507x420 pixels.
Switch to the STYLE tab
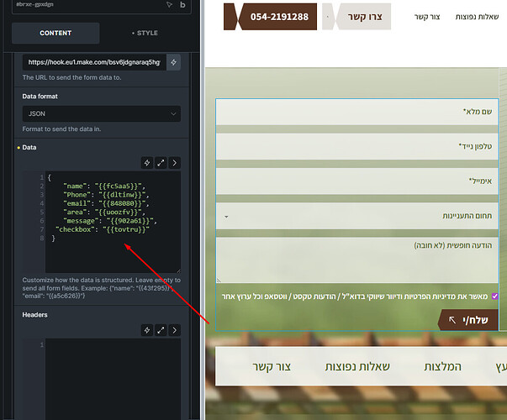(x=145, y=33)
